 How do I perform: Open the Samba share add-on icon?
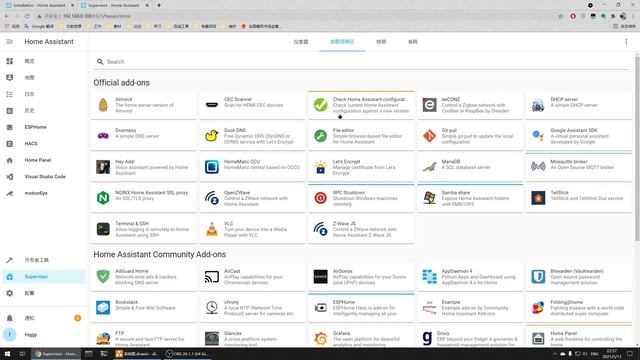tap(429, 198)
